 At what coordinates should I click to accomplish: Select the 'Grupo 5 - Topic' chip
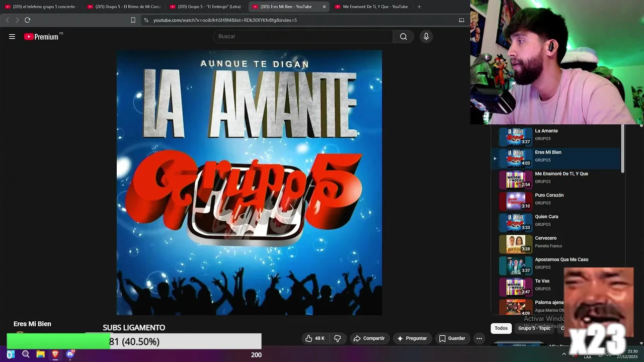coord(534,328)
